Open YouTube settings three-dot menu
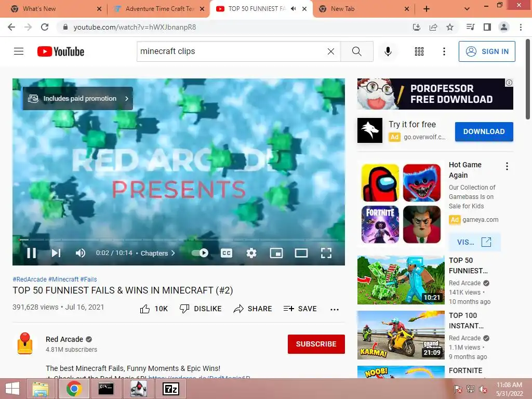Screen dimensions: 532x399 [444, 51]
